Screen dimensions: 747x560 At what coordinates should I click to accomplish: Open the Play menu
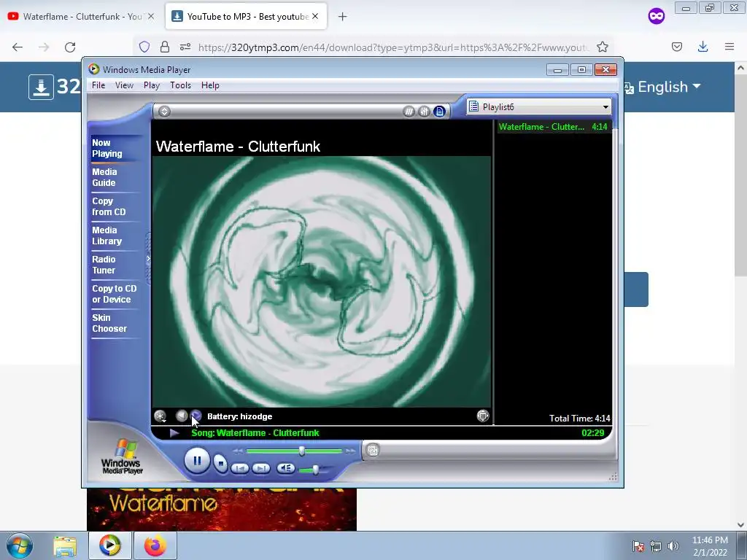tap(152, 85)
